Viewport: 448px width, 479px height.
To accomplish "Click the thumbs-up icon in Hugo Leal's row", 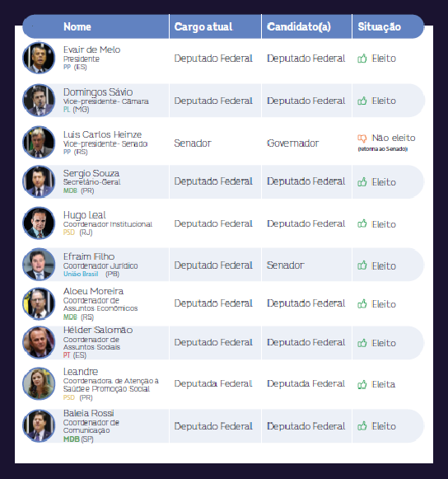I will click(362, 223).
